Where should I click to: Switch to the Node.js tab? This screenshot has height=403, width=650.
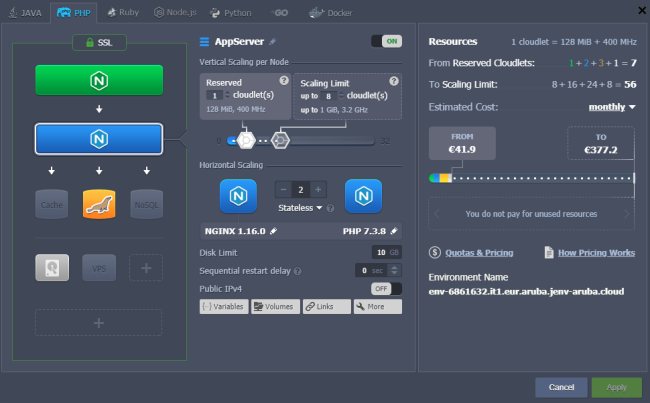pyautogui.click(x=175, y=12)
